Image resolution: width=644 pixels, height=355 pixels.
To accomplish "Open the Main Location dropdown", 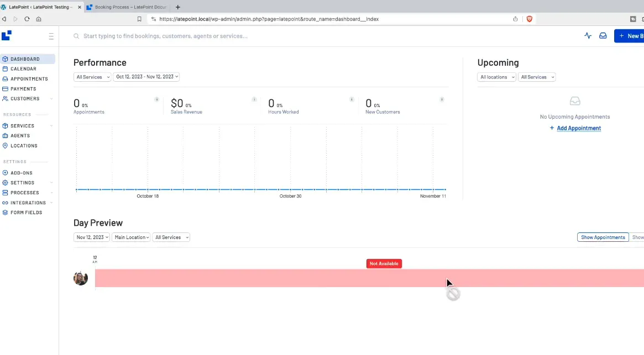I will click(131, 237).
